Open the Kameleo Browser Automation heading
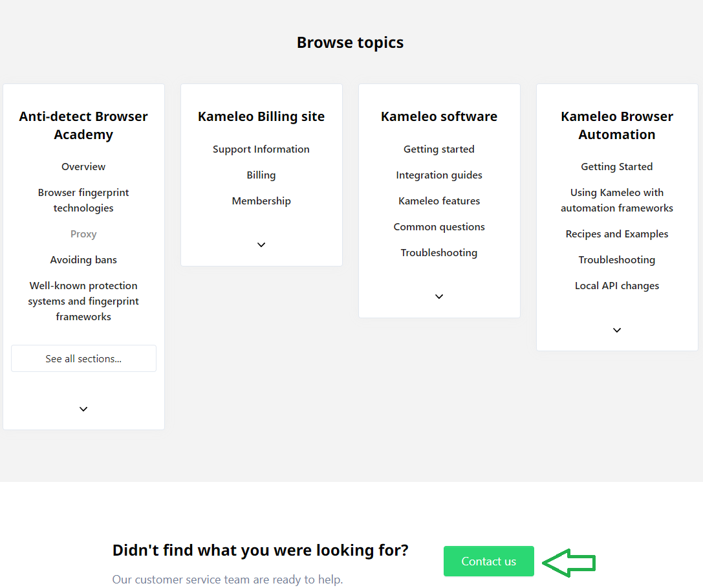Viewport: 703px width, 588px height. (x=617, y=125)
